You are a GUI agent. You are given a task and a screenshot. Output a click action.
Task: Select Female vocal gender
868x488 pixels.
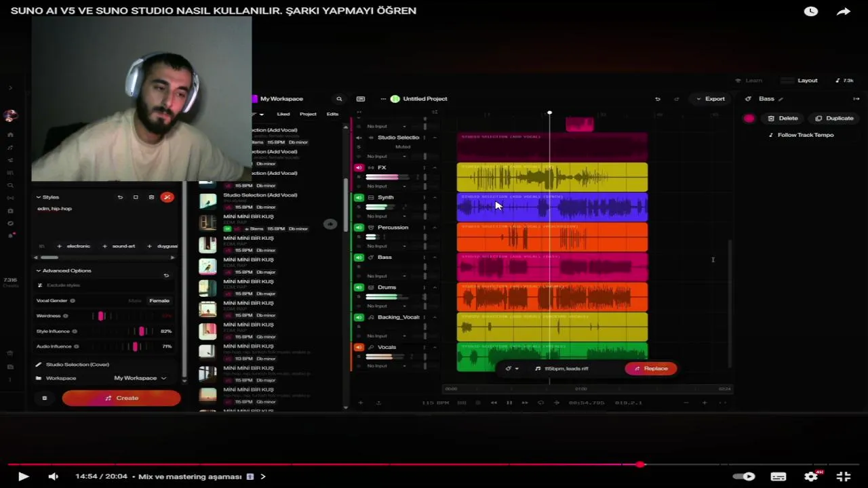tap(159, 300)
